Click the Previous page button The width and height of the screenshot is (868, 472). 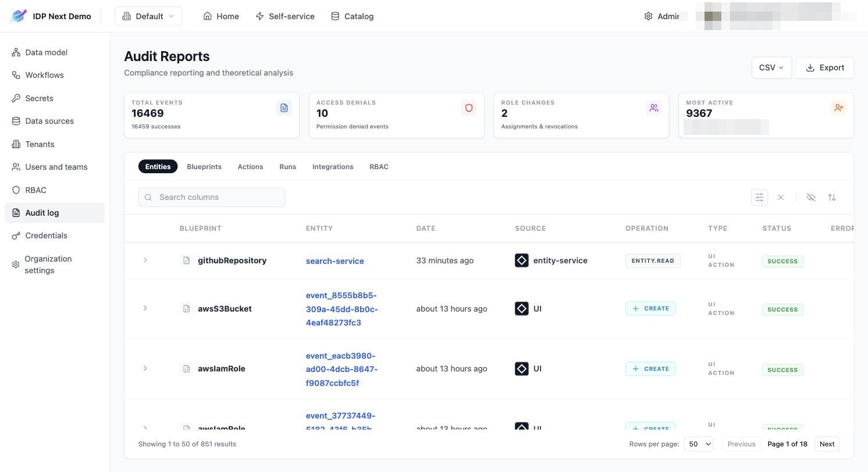741,444
